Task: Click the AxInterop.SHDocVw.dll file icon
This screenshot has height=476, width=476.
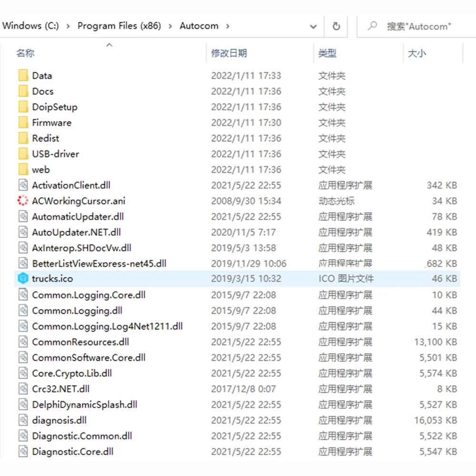Action: pos(23,248)
